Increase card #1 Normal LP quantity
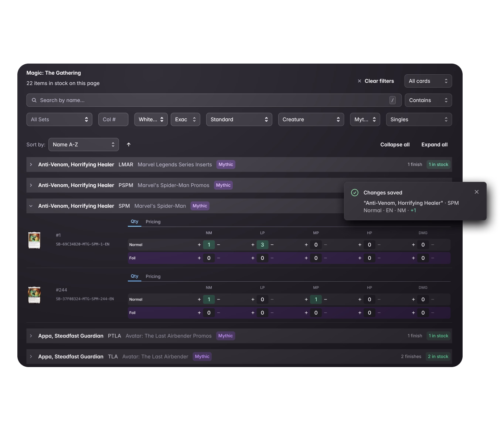 coord(253,245)
